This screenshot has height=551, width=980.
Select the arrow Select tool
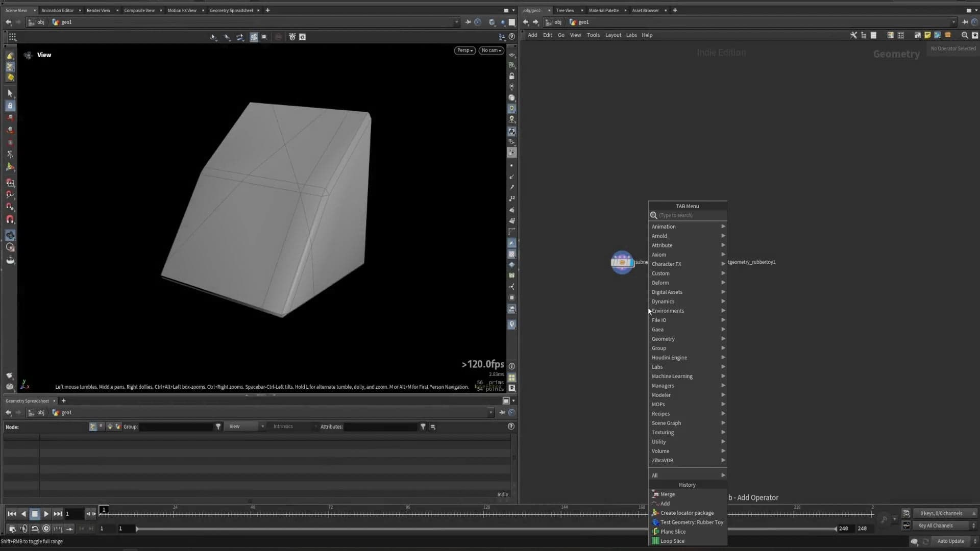pos(10,93)
